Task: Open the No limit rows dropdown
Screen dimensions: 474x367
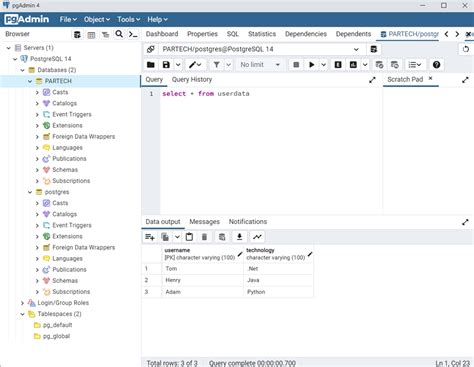Action: point(260,65)
